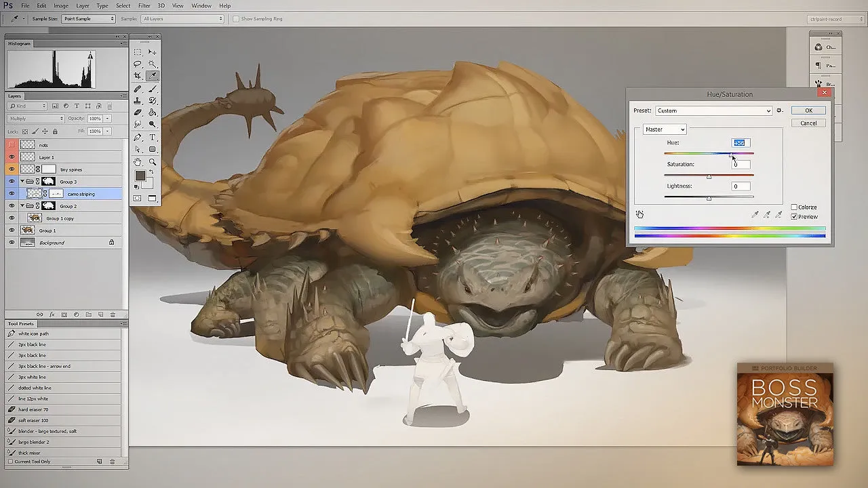The image size is (868, 488).
Task: Toggle Quick Mask mode
Action: (138, 199)
